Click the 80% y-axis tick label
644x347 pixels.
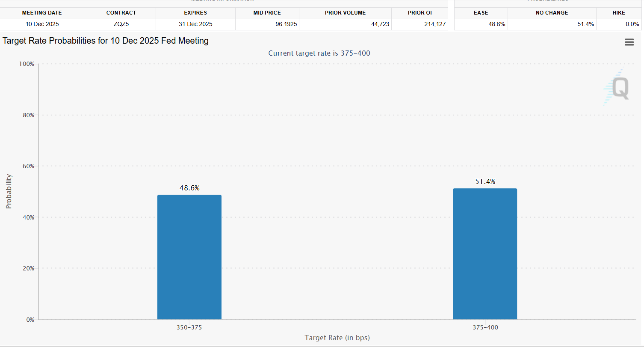point(28,115)
